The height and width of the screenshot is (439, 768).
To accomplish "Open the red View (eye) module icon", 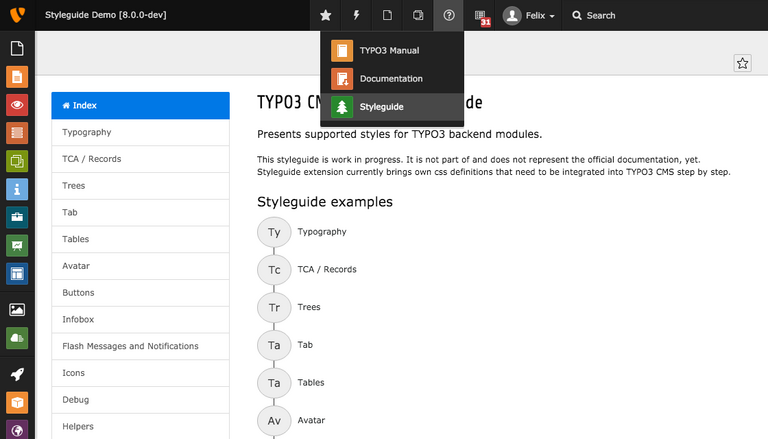I will point(17,105).
